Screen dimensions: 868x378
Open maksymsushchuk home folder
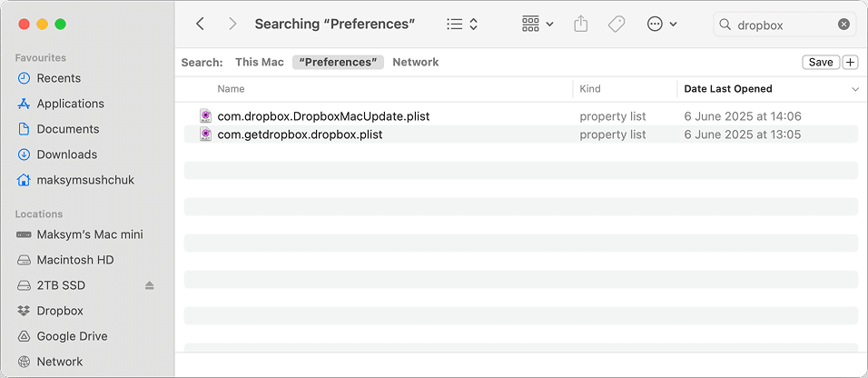coord(85,180)
